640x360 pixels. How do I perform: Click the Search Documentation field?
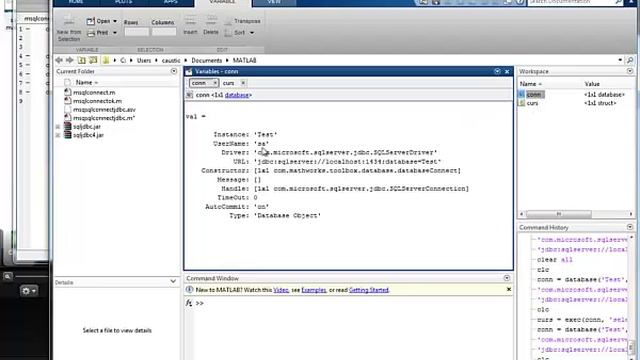(571, 2)
